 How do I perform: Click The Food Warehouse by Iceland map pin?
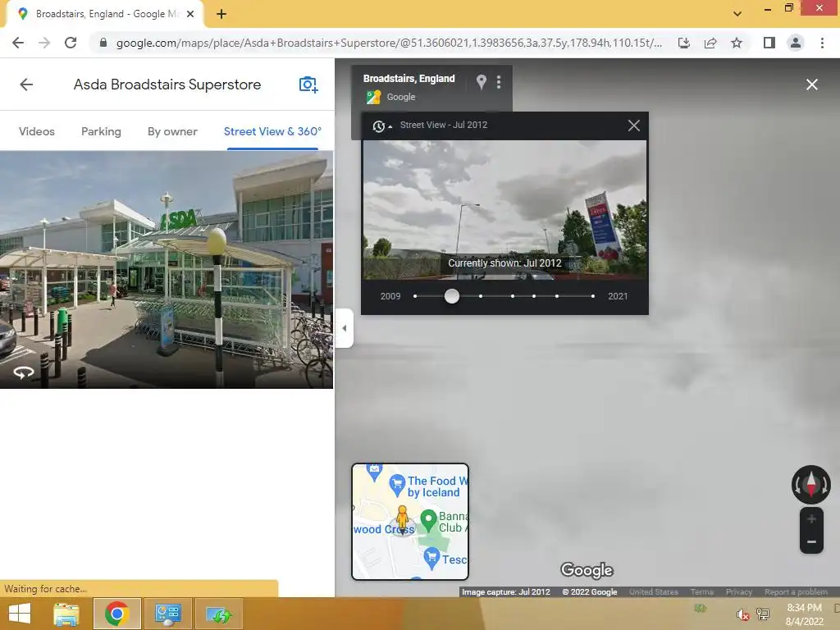397,484
